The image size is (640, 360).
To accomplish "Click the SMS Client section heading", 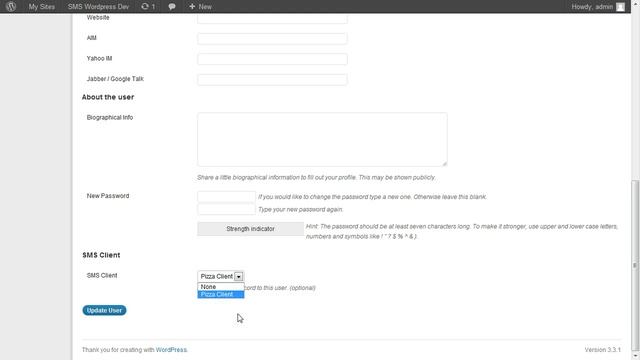I will click(101, 255).
